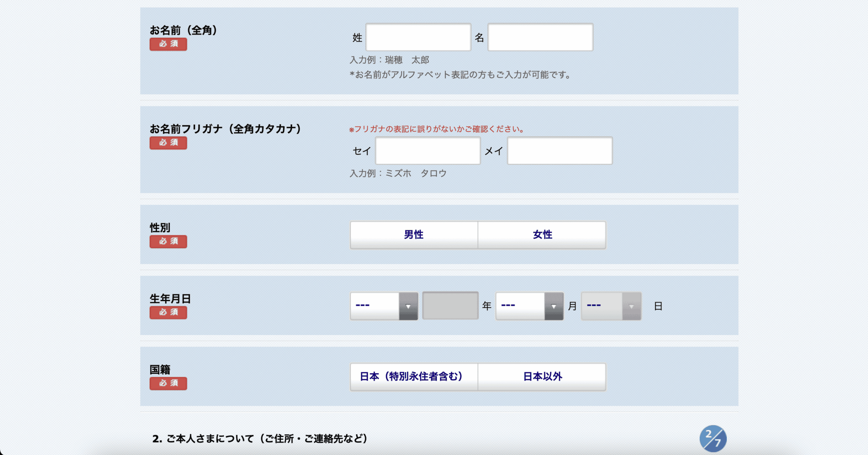Click the 必須 badge under 国籍
The image size is (868, 455).
point(168,383)
